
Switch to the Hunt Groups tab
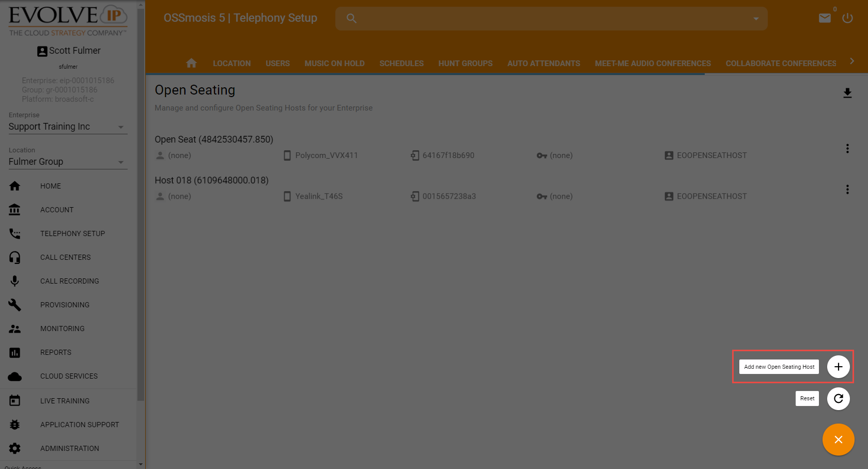pyautogui.click(x=465, y=64)
